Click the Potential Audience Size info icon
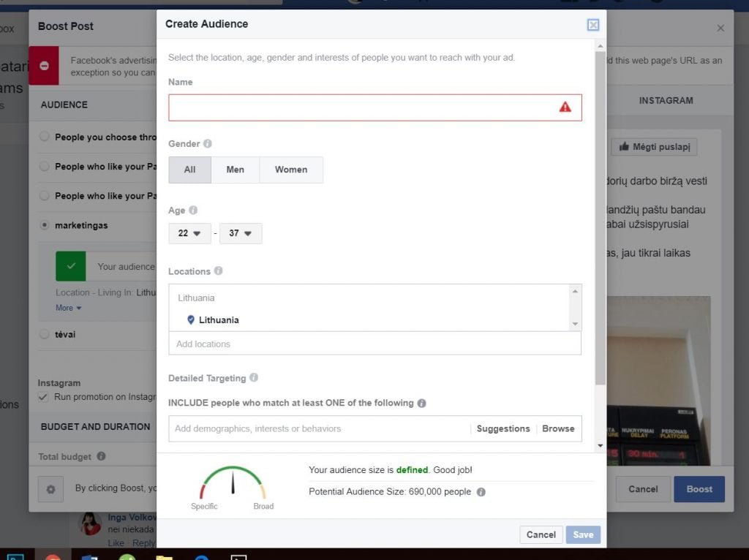The width and height of the screenshot is (749, 560). point(481,492)
